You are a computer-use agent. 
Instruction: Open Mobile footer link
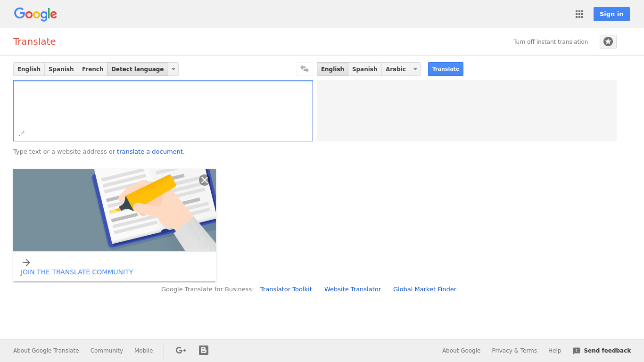click(x=144, y=351)
